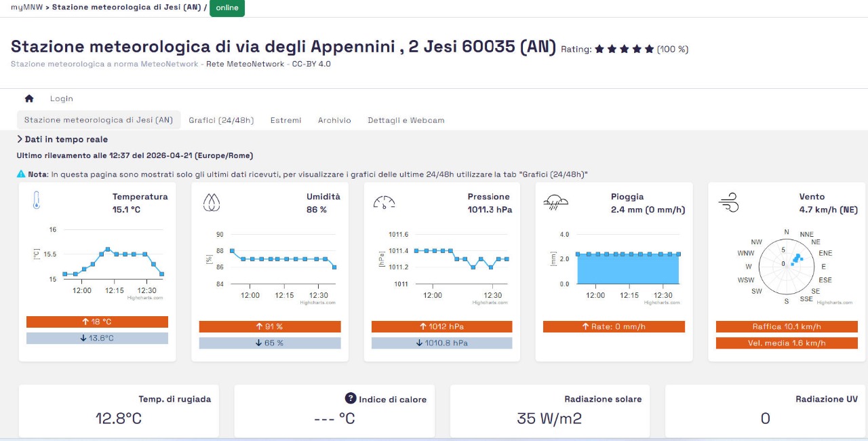Click the star rating icons
Image resolution: width=868 pixels, height=441 pixels.
pos(624,49)
